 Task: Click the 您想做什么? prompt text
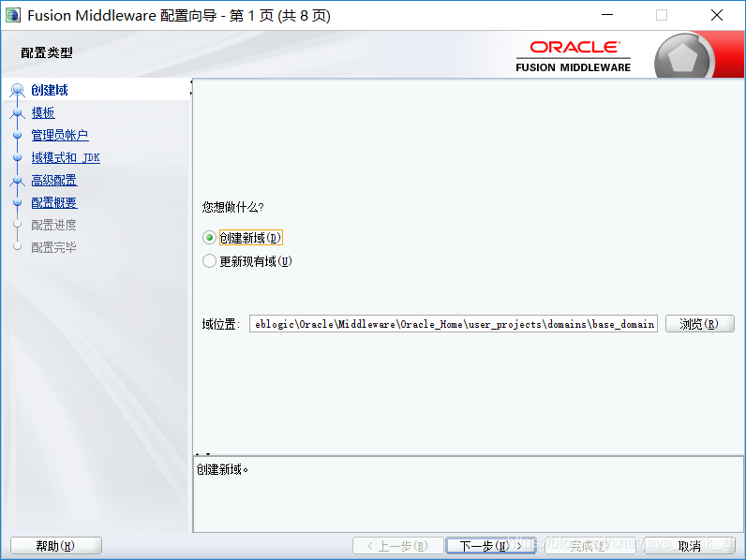[232, 207]
